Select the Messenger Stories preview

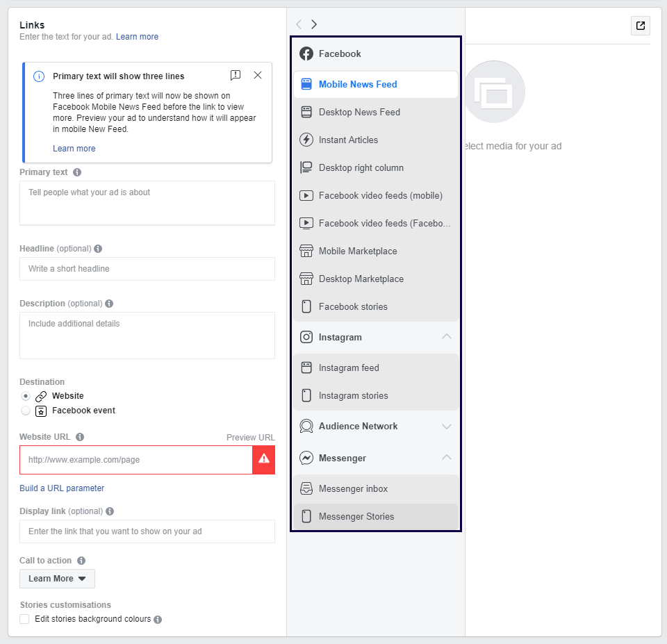tap(356, 516)
